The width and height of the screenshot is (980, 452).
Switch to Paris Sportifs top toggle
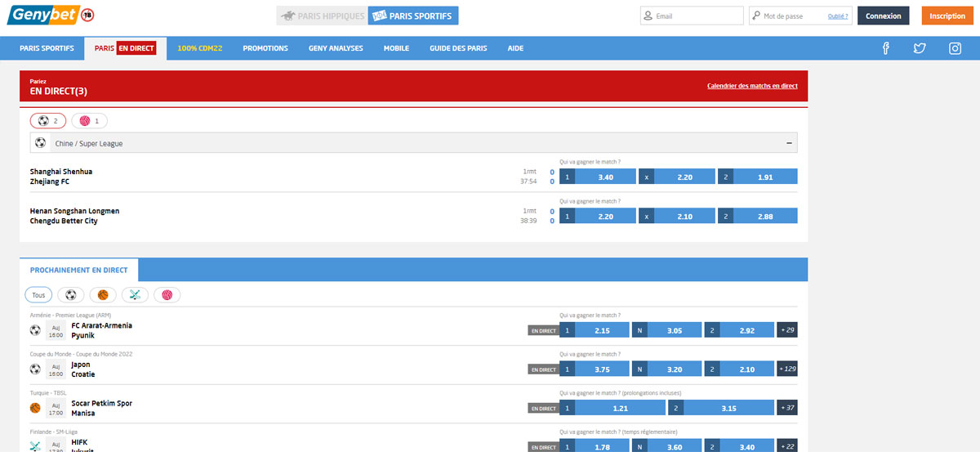[413, 16]
